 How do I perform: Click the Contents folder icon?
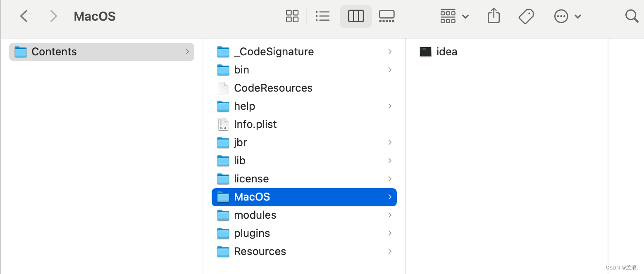pos(20,52)
